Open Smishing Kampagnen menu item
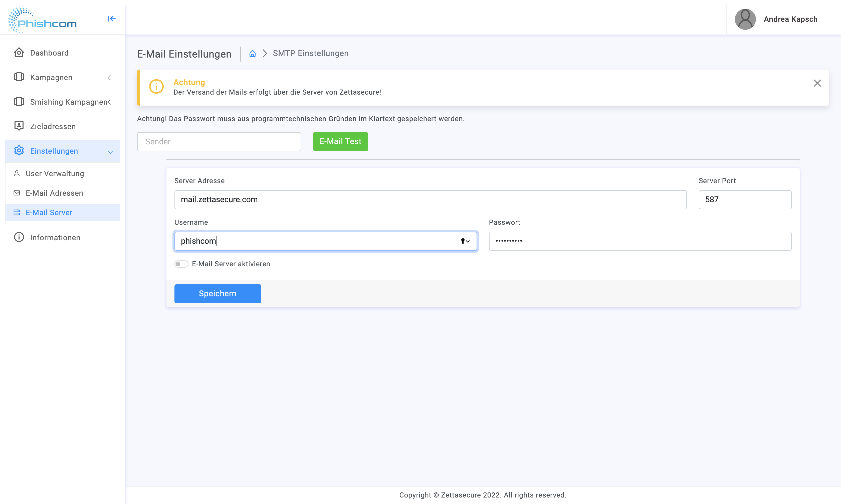This screenshot has height=504, width=841. pyautogui.click(x=63, y=102)
